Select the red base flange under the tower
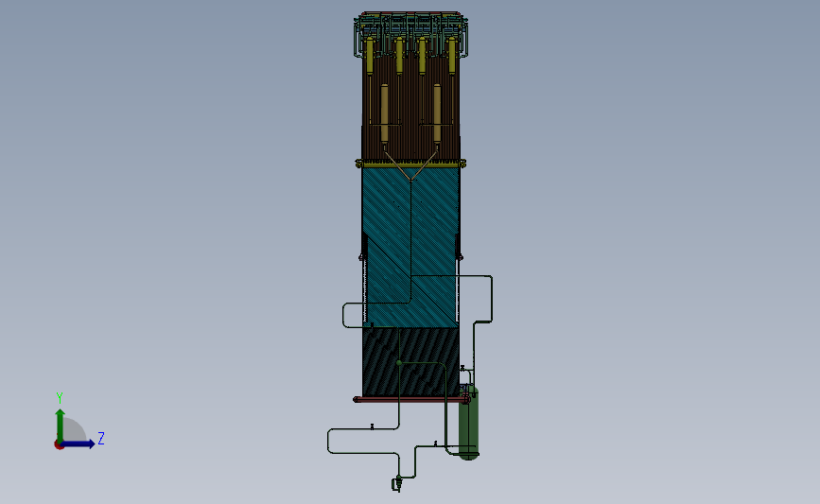The width and height of the screenshot is (820, 504). tap(410, 399)
